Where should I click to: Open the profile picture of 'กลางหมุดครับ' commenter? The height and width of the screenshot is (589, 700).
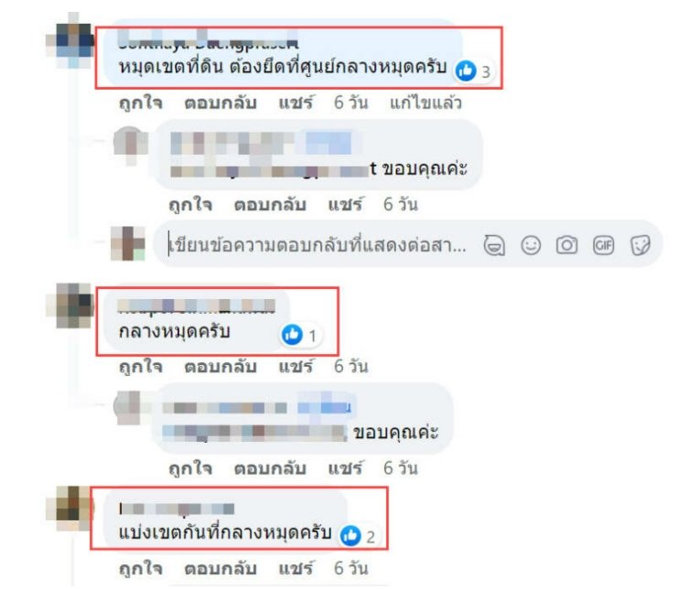70,306
